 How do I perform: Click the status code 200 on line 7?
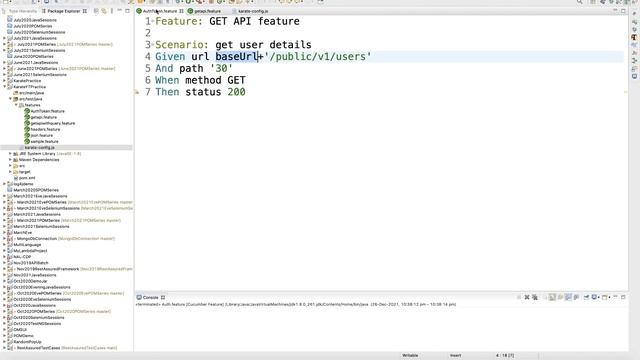pyautogui.click(x=236, y=92)
